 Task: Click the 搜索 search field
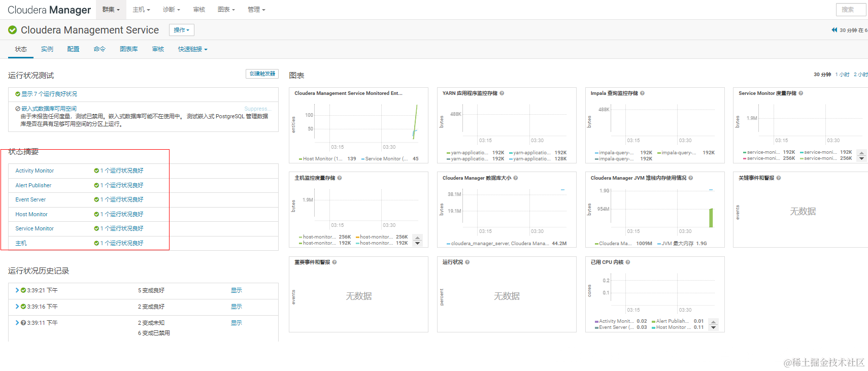coord(852,10)
